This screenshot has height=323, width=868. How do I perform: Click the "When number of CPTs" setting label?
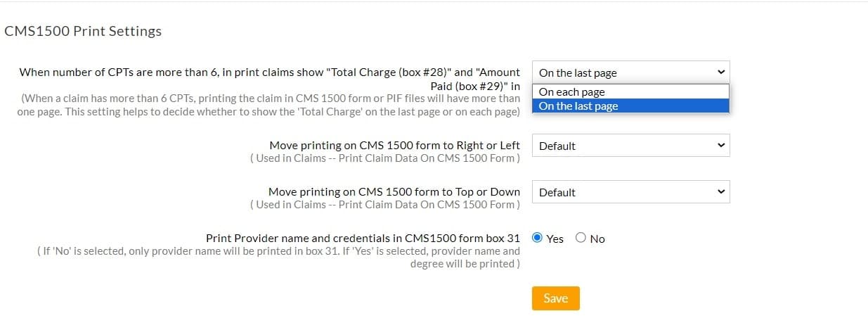coord(269,72)
